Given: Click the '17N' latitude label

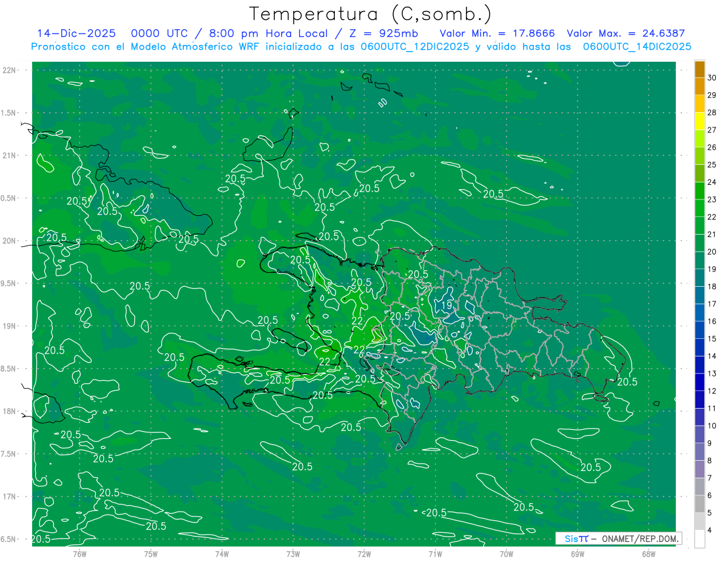Looking at the screenshot, I should tap(9, 497).
